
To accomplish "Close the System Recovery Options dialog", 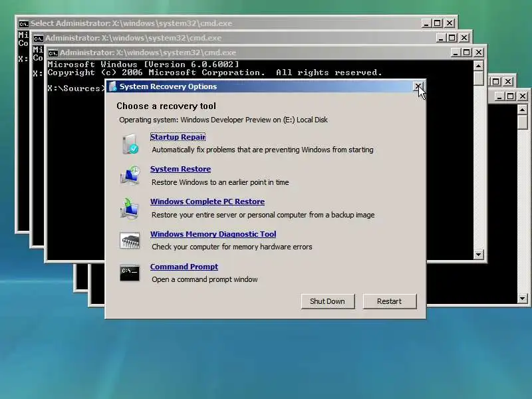I will click(418, 86).
